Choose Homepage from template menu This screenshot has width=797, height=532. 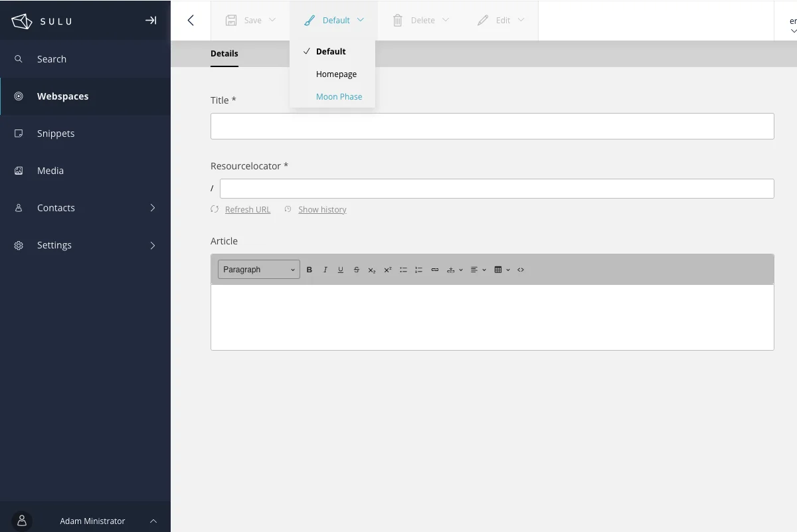(x=336, y=74)
